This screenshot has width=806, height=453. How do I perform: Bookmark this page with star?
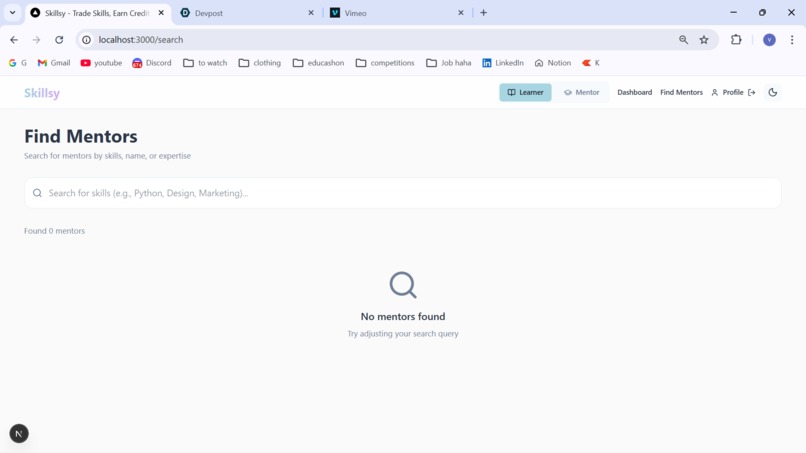click(704, 40)
